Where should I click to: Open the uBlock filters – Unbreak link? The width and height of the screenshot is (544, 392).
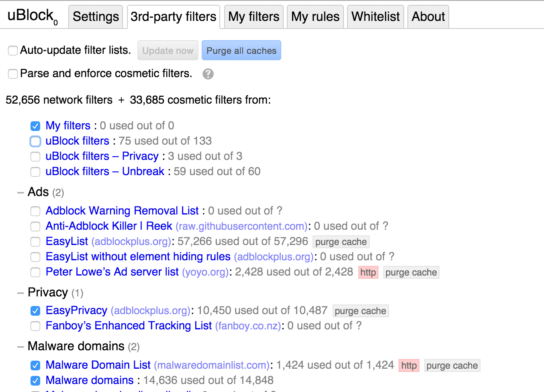point(105,171)
